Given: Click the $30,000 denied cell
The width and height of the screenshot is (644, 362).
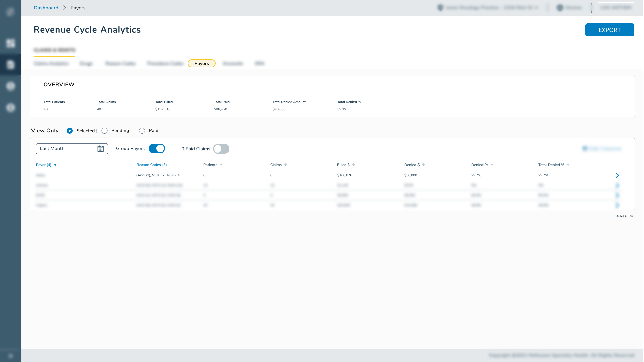Looking at the screenshot, I should (411, 175).
